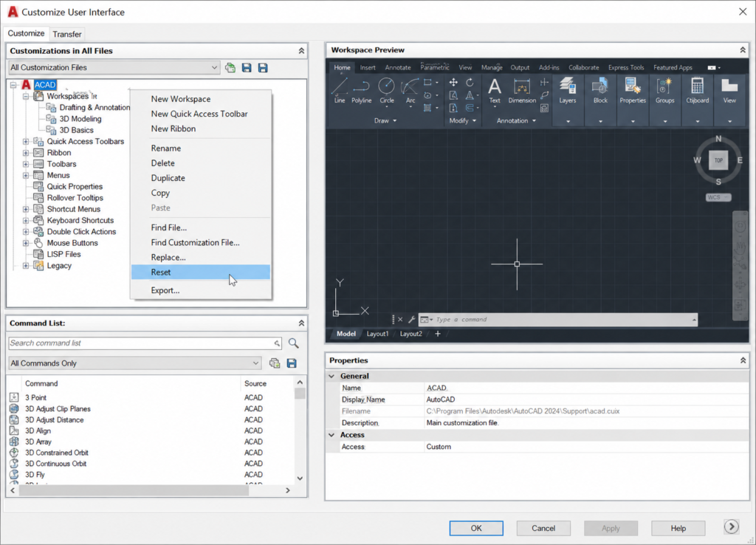Click the Help button
The width and height of the screenshot is (756, 545).
click(678, 528)
